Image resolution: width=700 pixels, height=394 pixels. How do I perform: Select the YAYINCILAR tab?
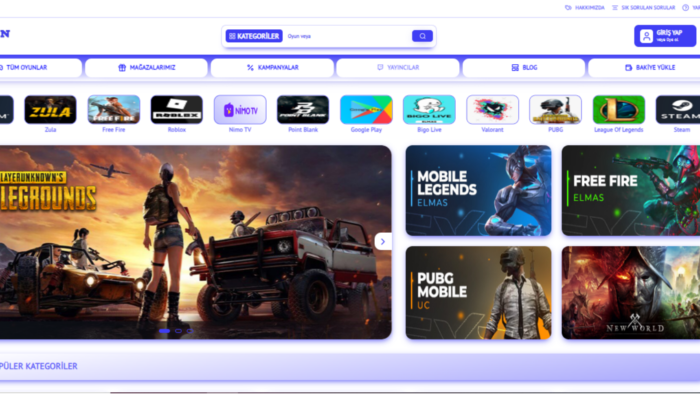(398, 67)
